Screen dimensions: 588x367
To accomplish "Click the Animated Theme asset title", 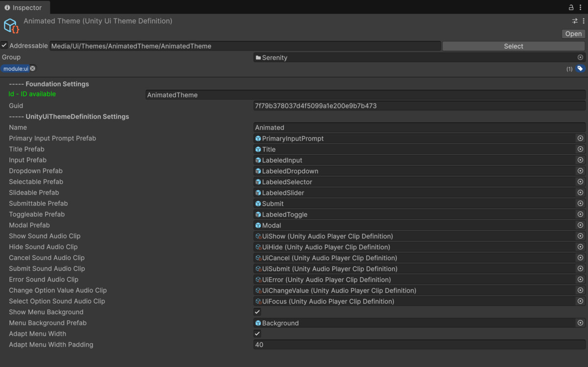I will 98,21.
